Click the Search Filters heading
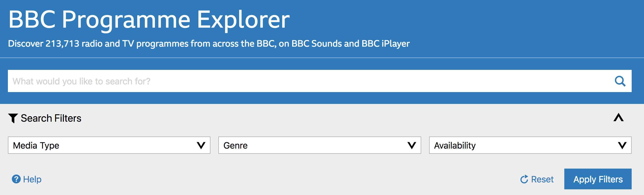 [51, 118]
